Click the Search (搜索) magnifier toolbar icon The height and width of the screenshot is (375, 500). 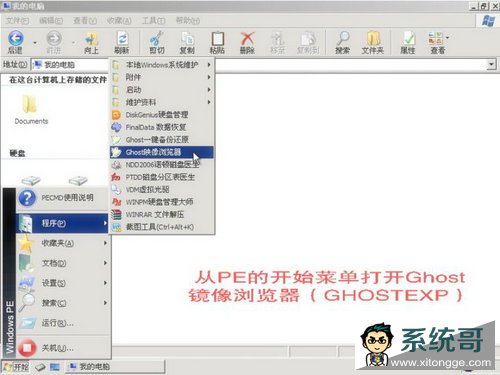click(x=343, y=39)
